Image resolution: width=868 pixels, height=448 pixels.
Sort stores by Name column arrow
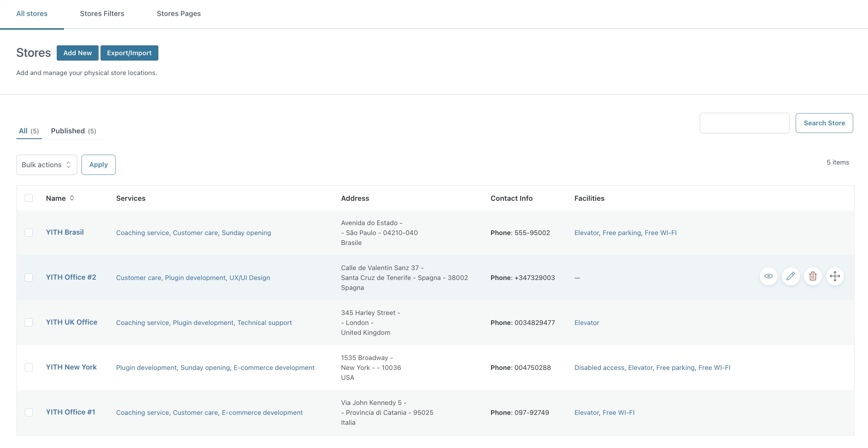point(72,198)
